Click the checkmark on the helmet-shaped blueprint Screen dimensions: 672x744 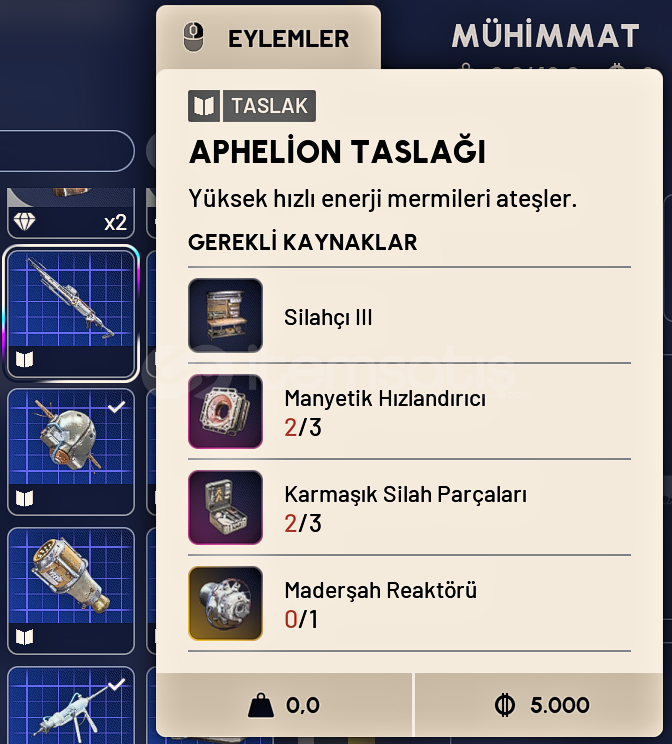coord(117,406)
